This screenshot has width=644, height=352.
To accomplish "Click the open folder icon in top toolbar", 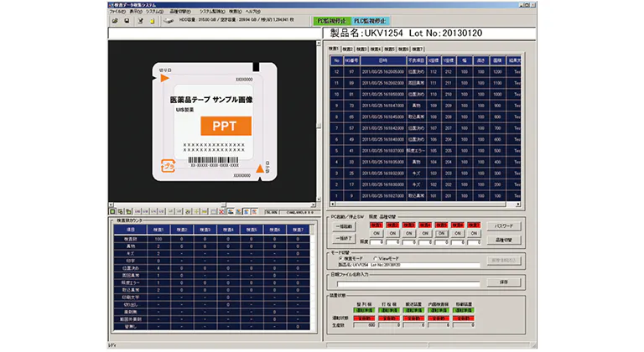I will [114, 20].
